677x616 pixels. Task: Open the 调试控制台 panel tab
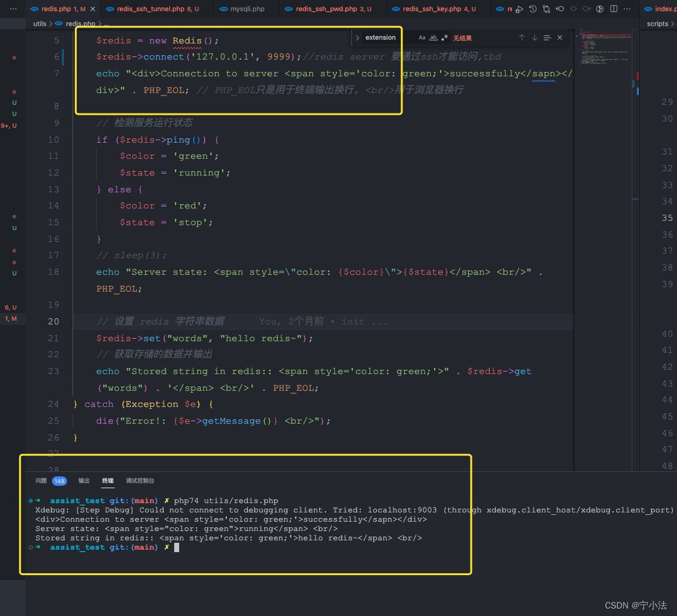coord(140,481)
